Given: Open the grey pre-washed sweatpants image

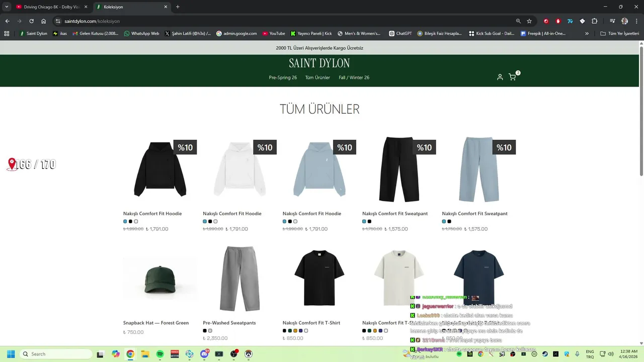Looking at the screenshot, I should (240, 279).
